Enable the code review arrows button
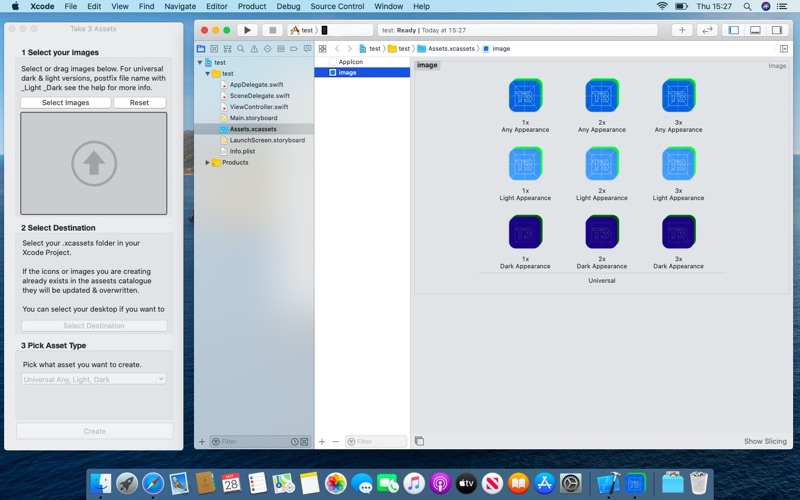800x500 pixels. click(707, 30)
